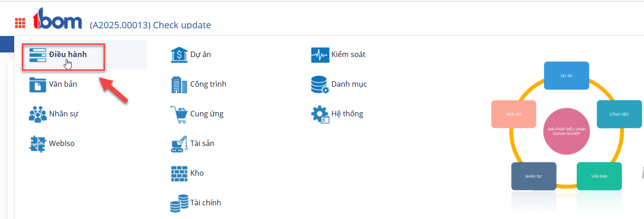Choose the Danh mục menu item
This screenshot has width=644, height=219.
339,84
